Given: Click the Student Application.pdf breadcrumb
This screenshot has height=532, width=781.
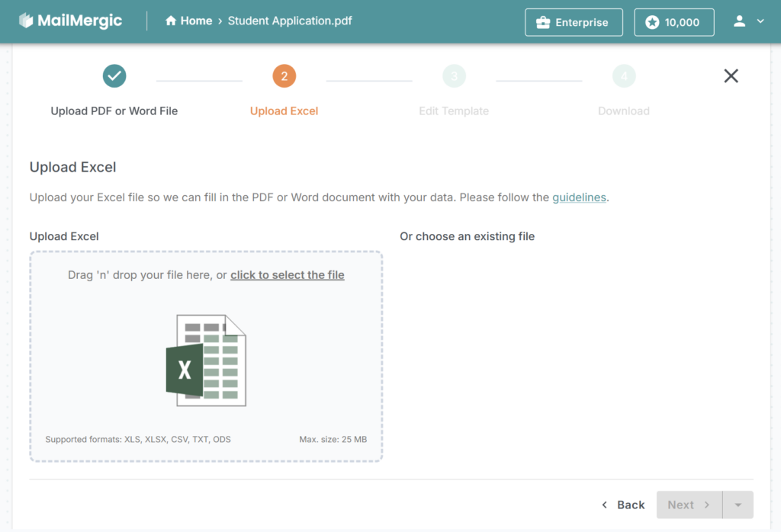Looking at the screenshot, I should (x=290, y=21).
